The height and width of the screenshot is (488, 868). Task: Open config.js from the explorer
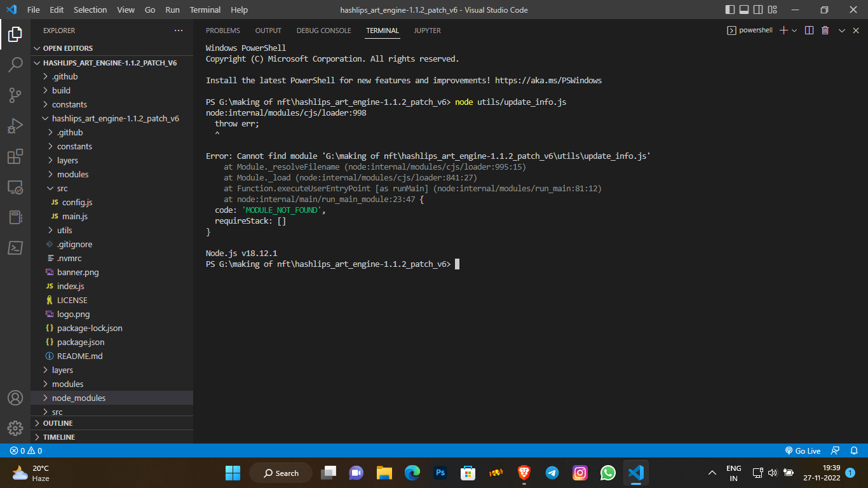(x=75, y=202)
